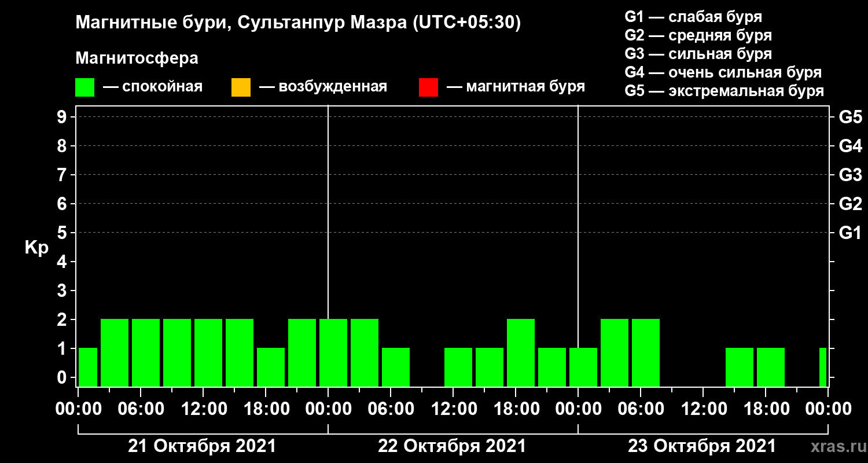Click the '21 Октября 2021' date label
The image size is (868, 463).
coord(202,446)
